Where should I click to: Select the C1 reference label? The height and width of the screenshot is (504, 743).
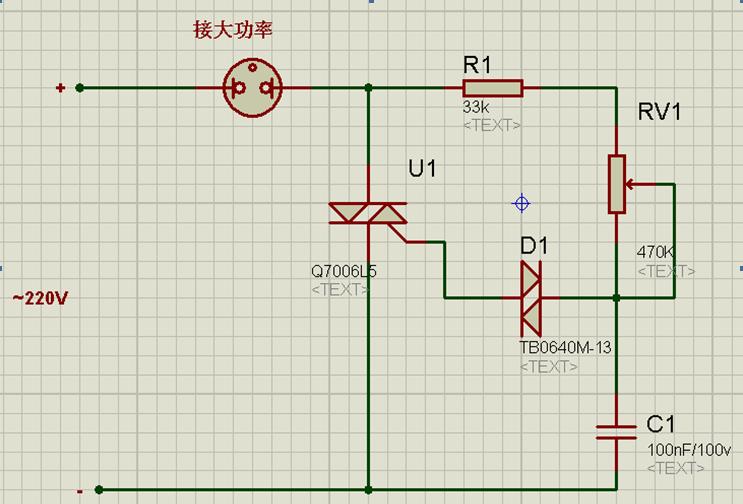(661, 424)
